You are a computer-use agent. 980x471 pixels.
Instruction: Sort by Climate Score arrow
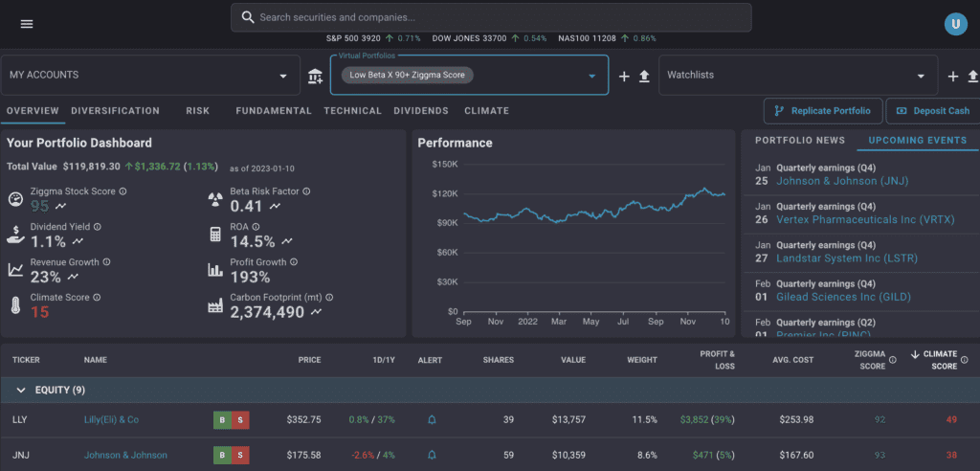(x=915, y=354)
